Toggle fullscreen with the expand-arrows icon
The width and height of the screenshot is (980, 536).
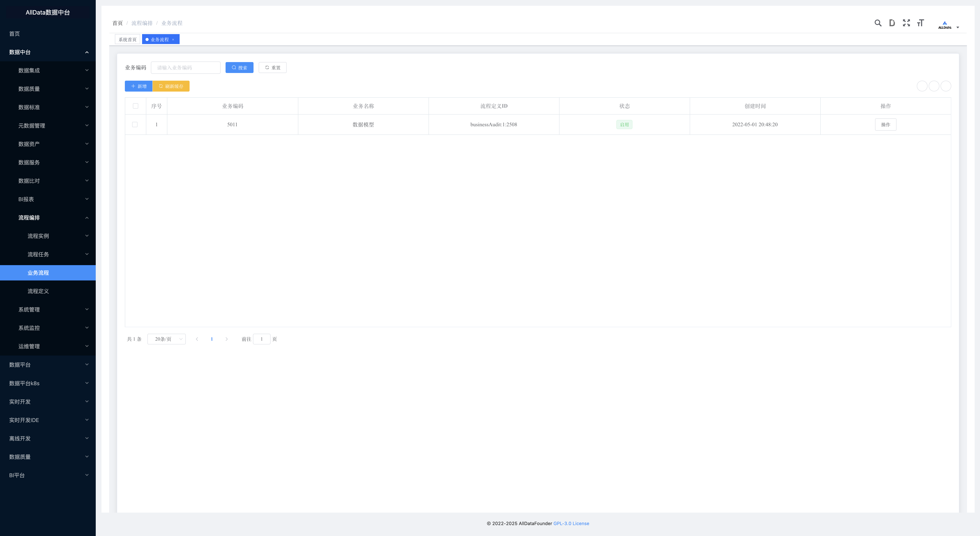pos(906,23)
